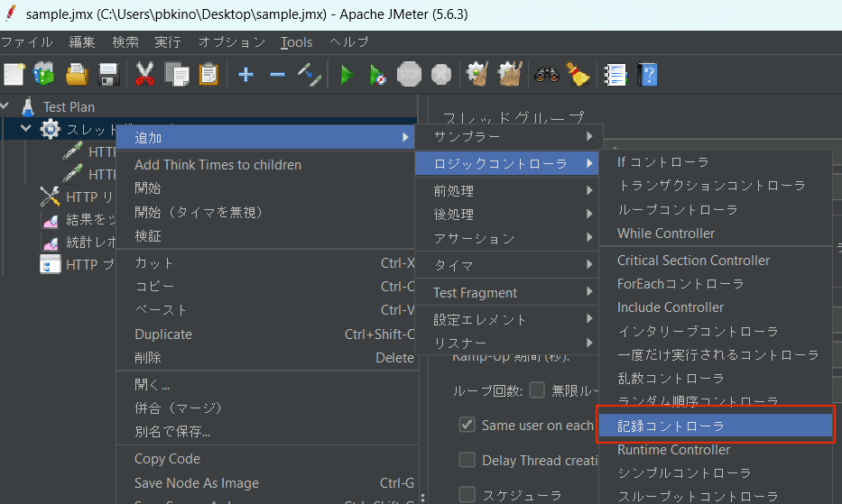Click Save Node As Image
The height and width of the screenshot is (504, 842).
point(267,483)
